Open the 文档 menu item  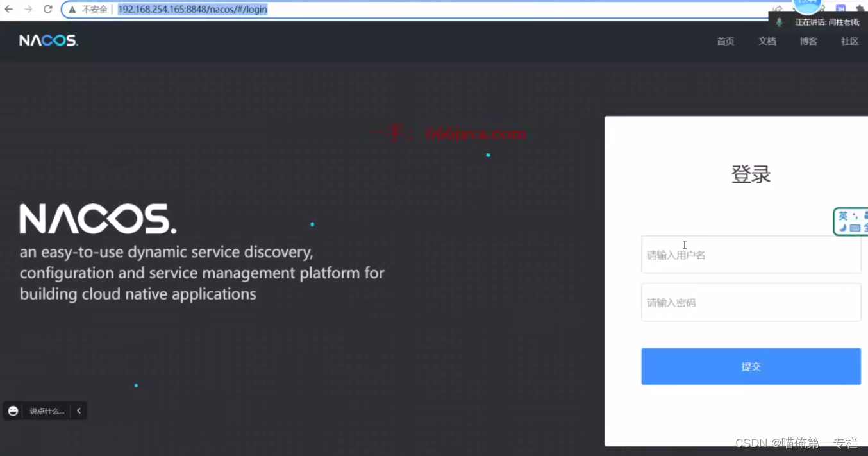[x=767, y=41]
